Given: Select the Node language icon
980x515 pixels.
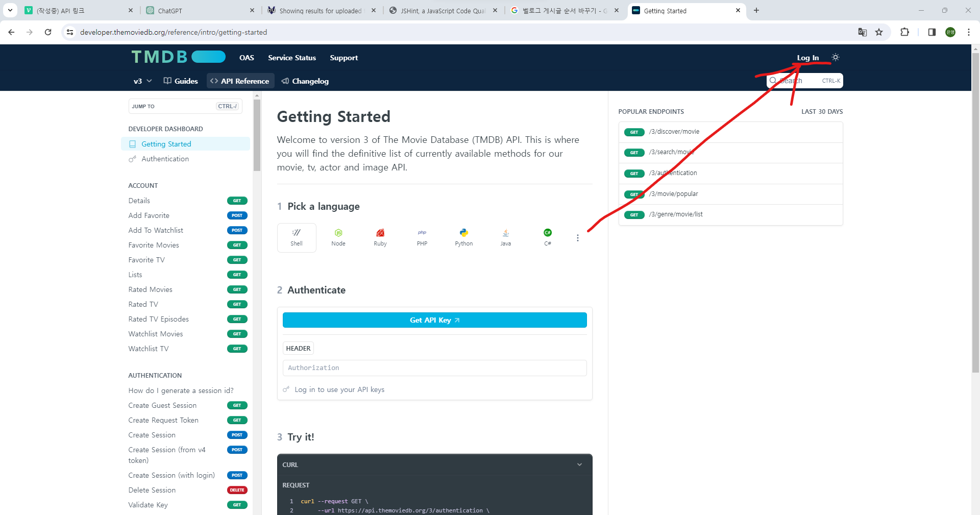Looking at the screenshot, I should (x=338, y=237).
